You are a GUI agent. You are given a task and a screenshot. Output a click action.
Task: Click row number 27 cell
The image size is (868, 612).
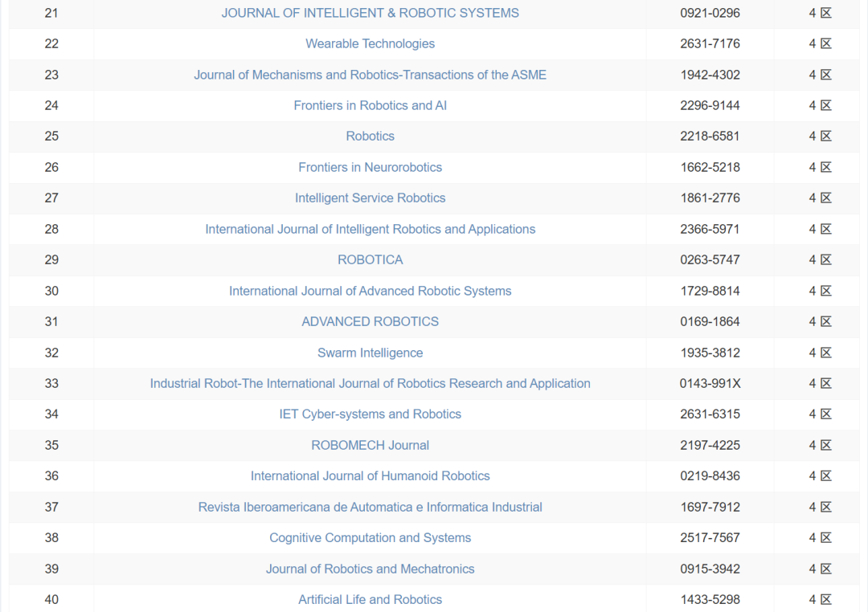[x=51, y=198]
